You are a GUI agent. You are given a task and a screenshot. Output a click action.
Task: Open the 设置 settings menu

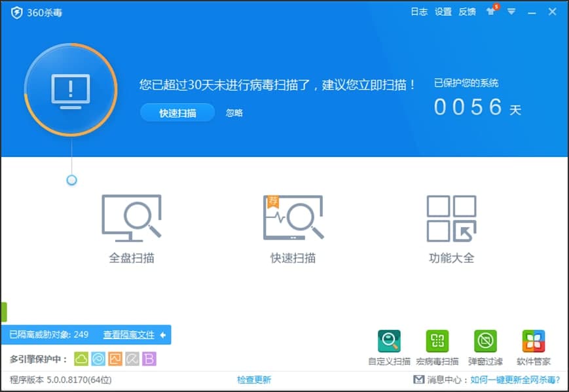click(x=443, y=12)
